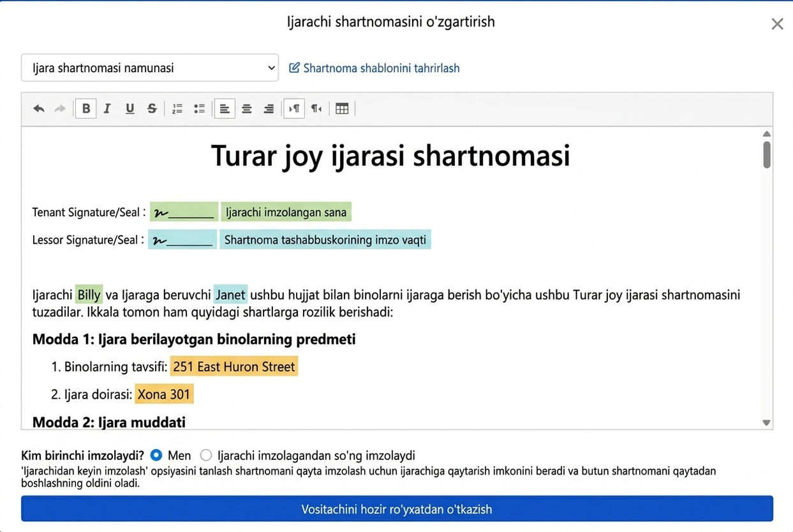
Task: Click the redo arrow icon
Action: (60, 108)
